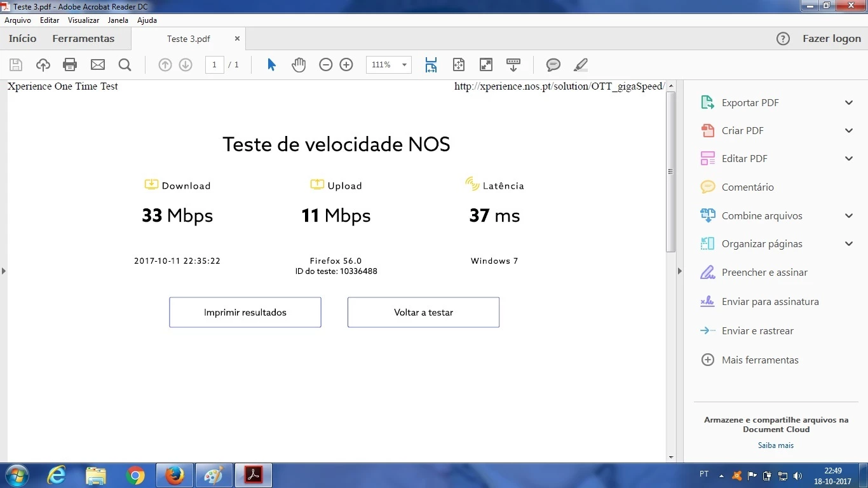Click the Save file icon in the toolbar
Screen dimensions: 868x488
[16, 65]
